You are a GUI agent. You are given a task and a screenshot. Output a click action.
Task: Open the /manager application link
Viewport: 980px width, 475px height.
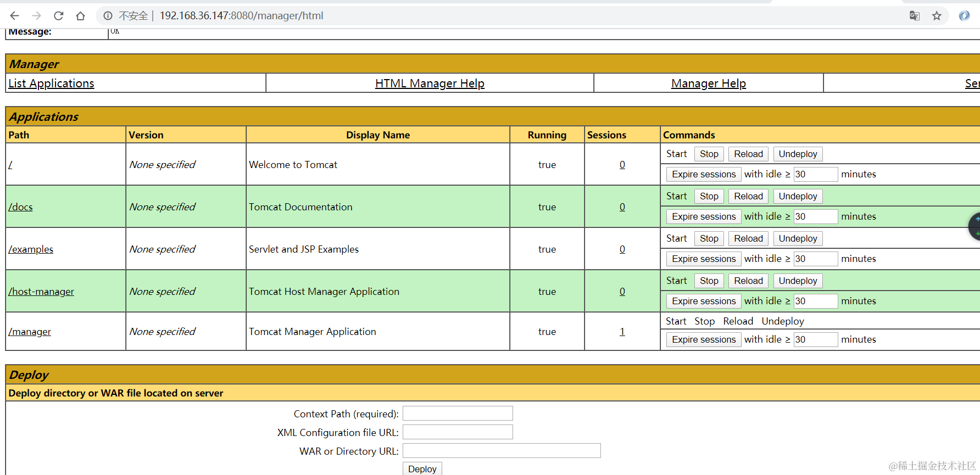pyautogui.click(x=30, y=332)
